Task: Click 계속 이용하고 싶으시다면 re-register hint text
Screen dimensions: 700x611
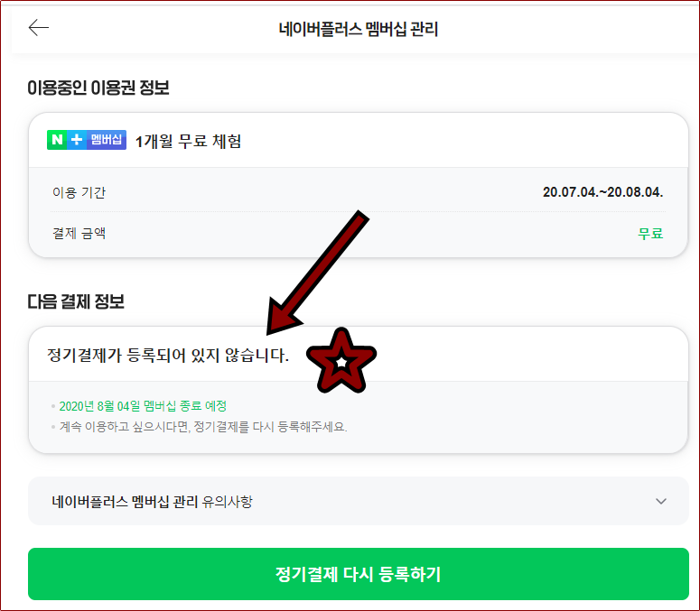Action: click(203, 427)
